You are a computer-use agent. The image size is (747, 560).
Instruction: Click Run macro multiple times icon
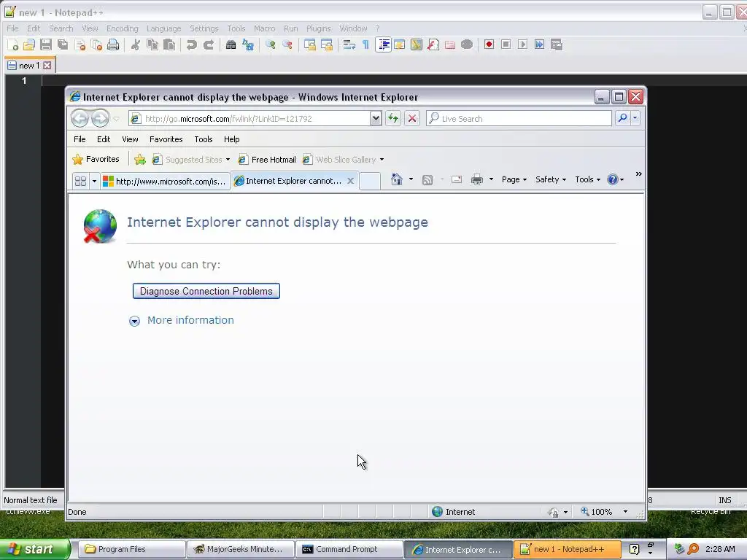click(539, 44)
